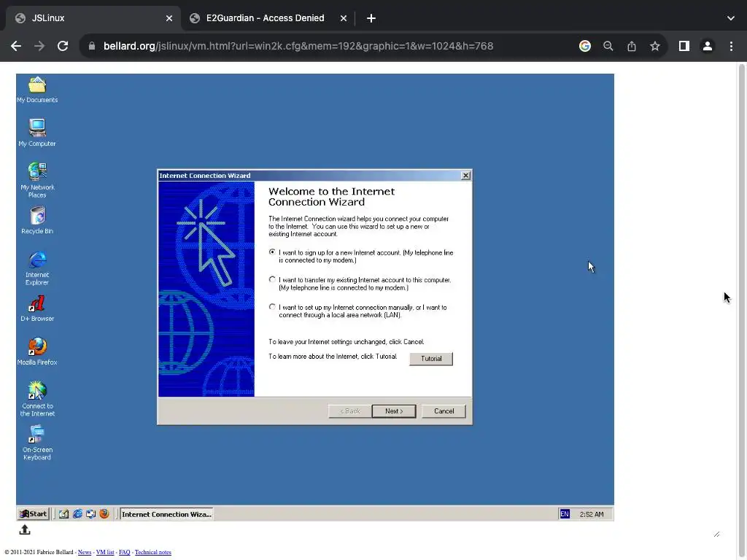Open the News link

coord(85,553)
